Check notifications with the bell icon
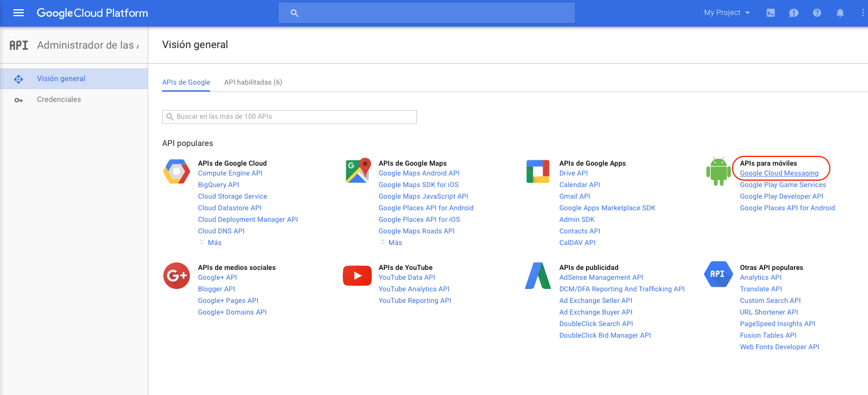 pyautogui.click(x=840, y=12)
